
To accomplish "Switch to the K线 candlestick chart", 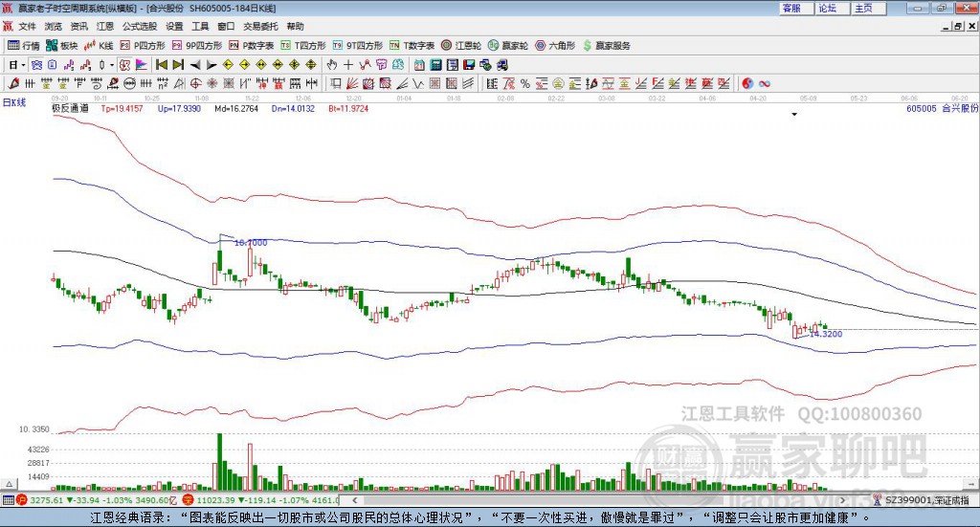I will point(99,46).
